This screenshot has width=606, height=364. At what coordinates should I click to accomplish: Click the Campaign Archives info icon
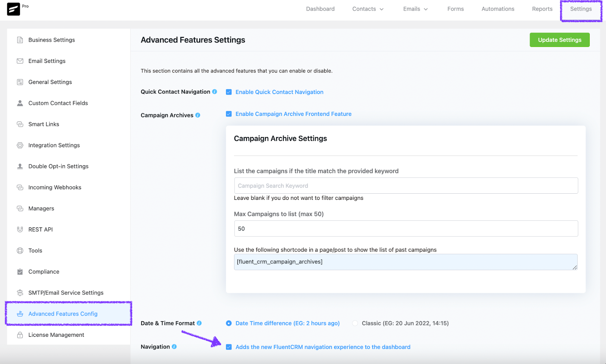click(198, 115)
